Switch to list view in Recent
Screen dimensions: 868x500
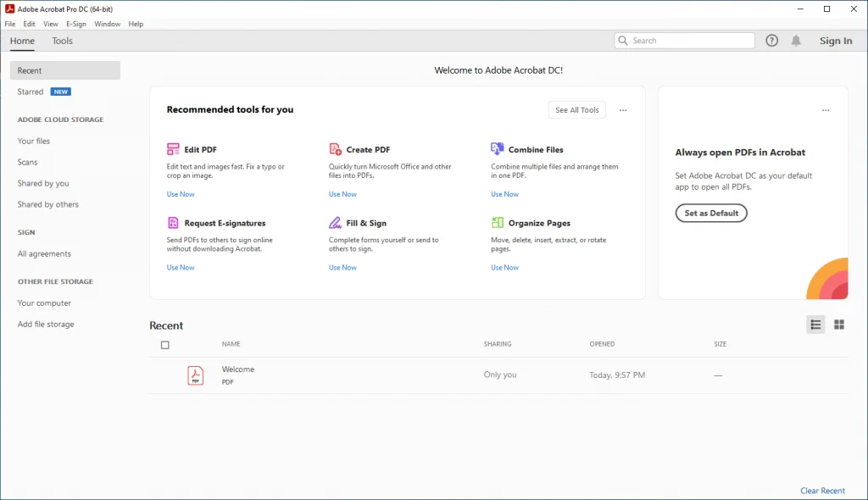point(815,325)
